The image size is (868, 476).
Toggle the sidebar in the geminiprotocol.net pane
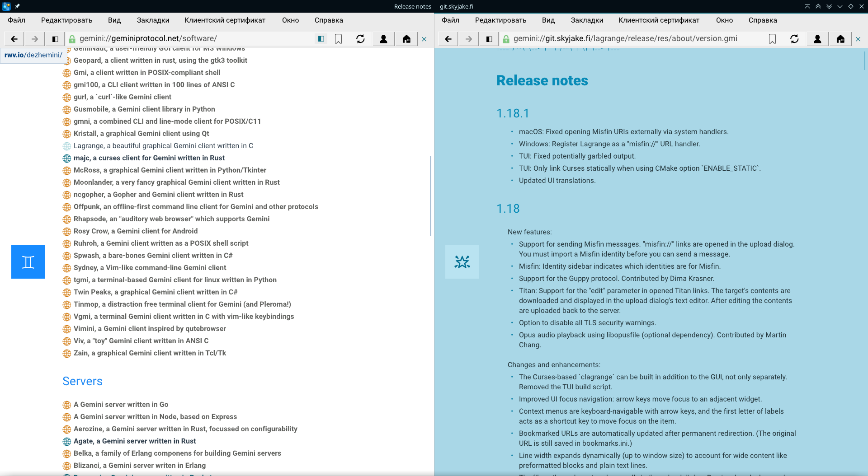(55, 39)
